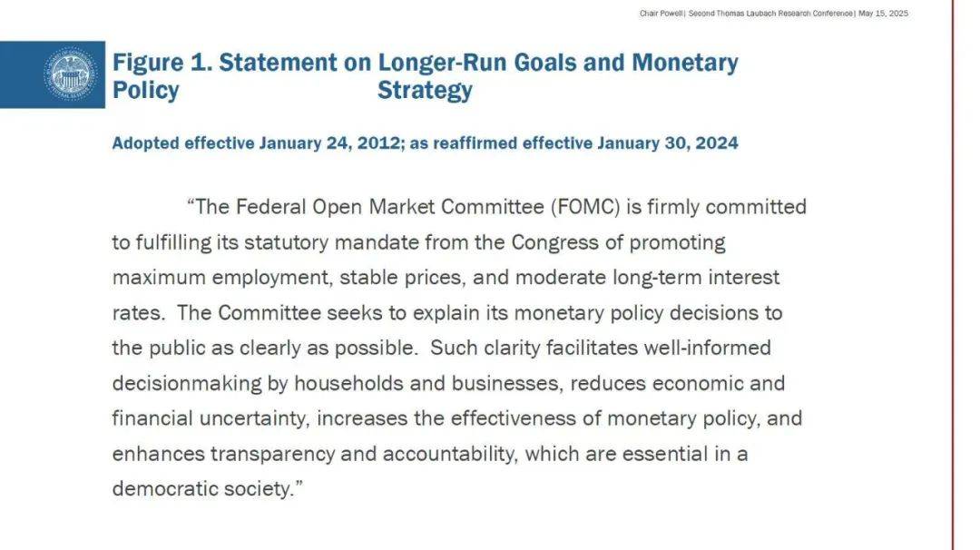Click the May 15, 2025 date
The image size is (980, 550).
(x=883, y=13)
